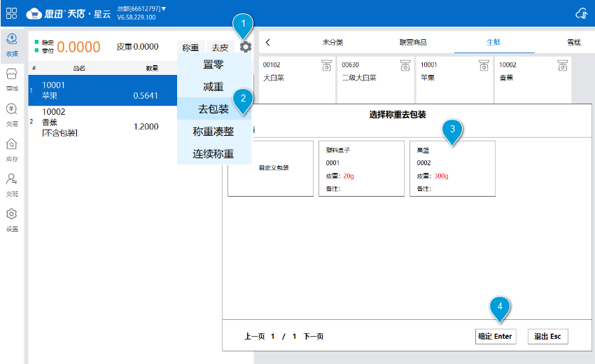This screenshot has width=595, height=364.
Task: Open the app grid menu icon
Action: tap(11, 13)
